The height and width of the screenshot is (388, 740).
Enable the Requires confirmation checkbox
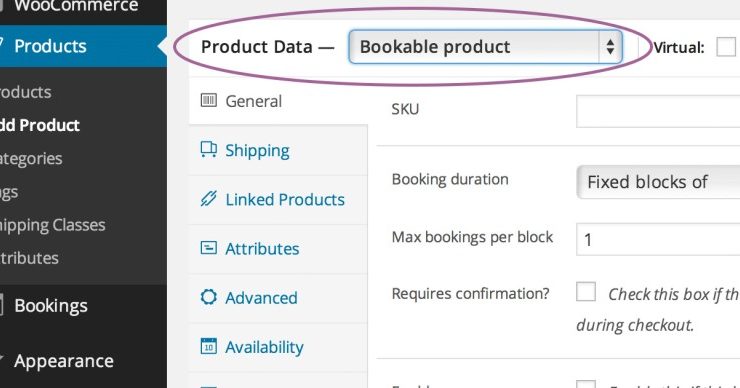tap(586, 292)
